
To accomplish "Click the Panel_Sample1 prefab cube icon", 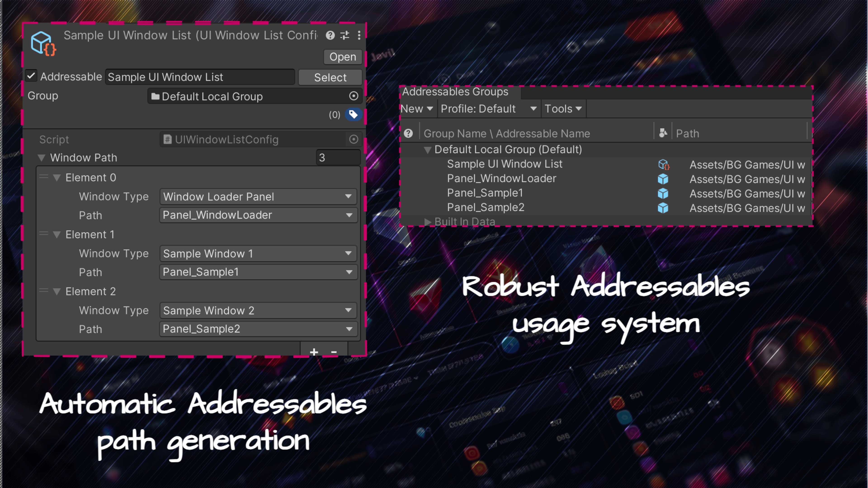I will (663, 194).
